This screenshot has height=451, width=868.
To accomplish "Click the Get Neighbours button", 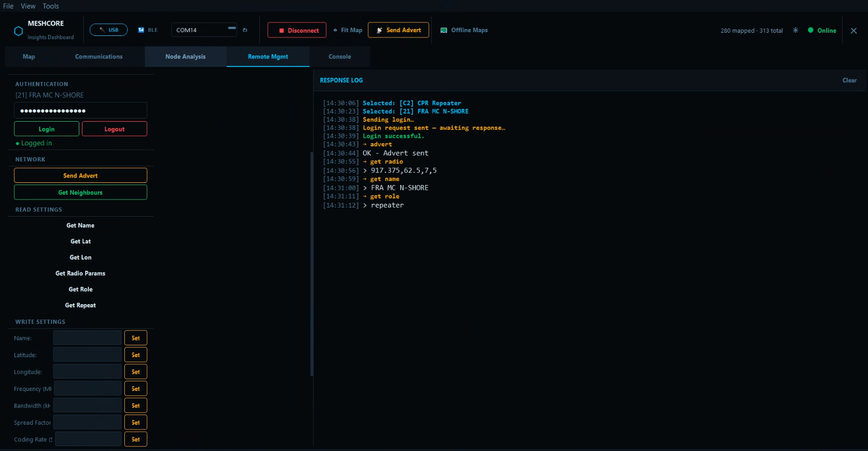I will coord(80,193).
